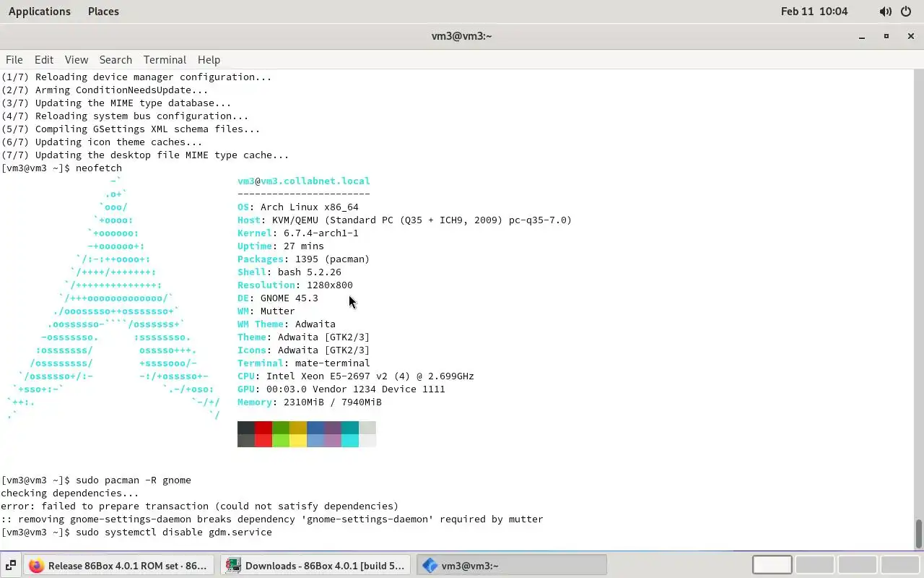Click the 'GPU: 00:03.0 Vendor 1234' line

341,389
